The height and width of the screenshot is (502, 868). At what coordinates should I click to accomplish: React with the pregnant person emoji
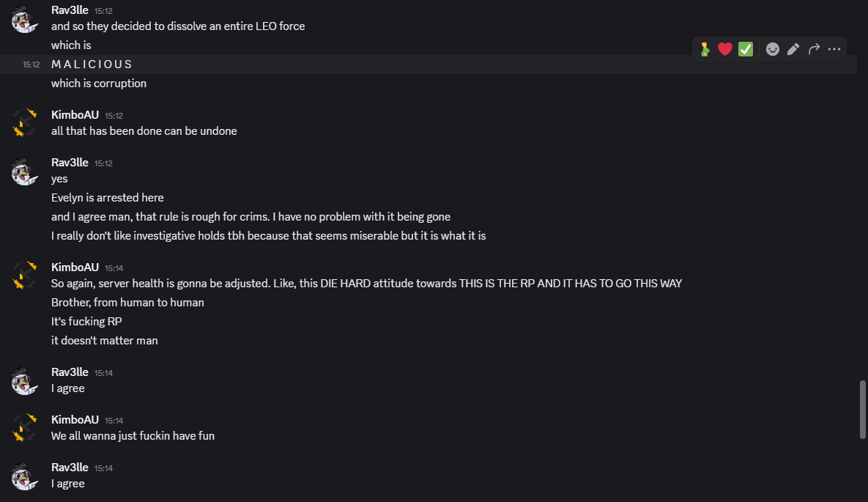pyautogui.click(x=705, y=49)
